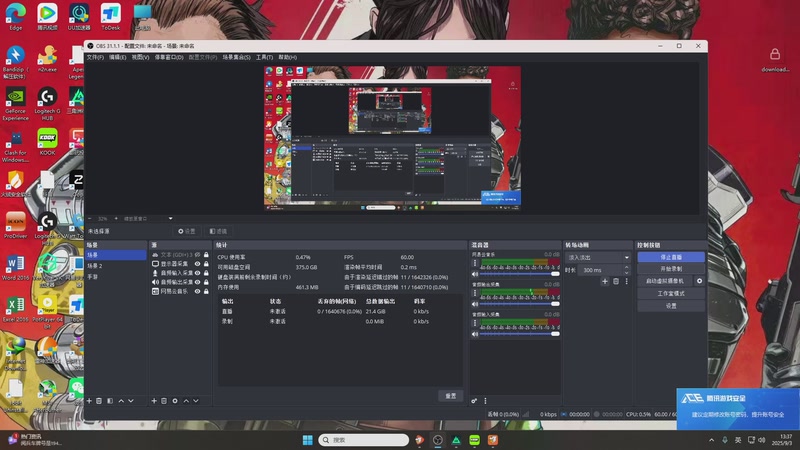Click the Windows Start button on the taskbar

[308, 440]
